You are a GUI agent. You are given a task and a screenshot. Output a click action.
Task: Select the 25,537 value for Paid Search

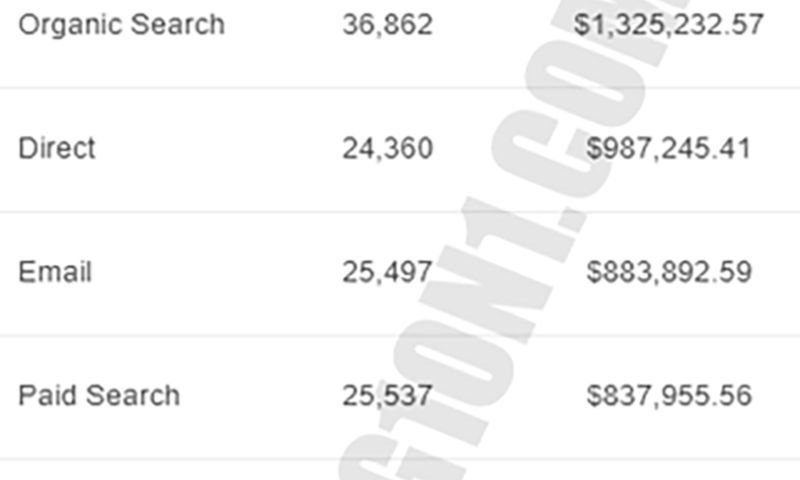[387, 395]
